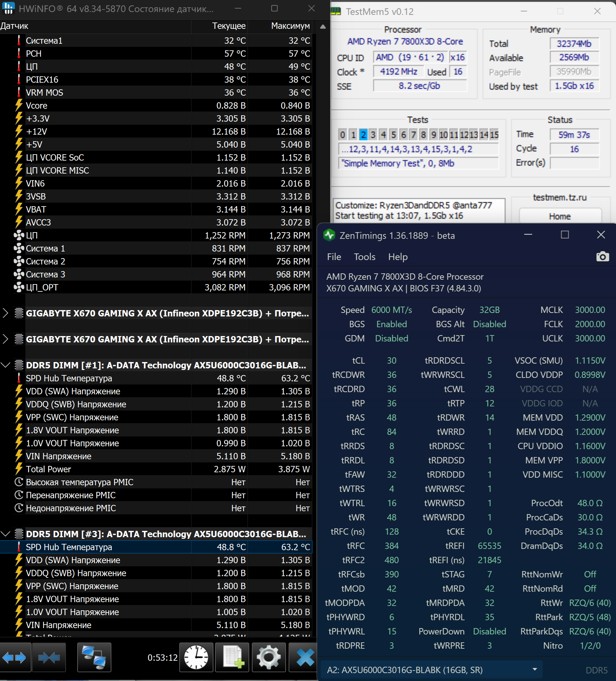
Task: Click the clock reset timer icon
Action: tap(196, 657)
